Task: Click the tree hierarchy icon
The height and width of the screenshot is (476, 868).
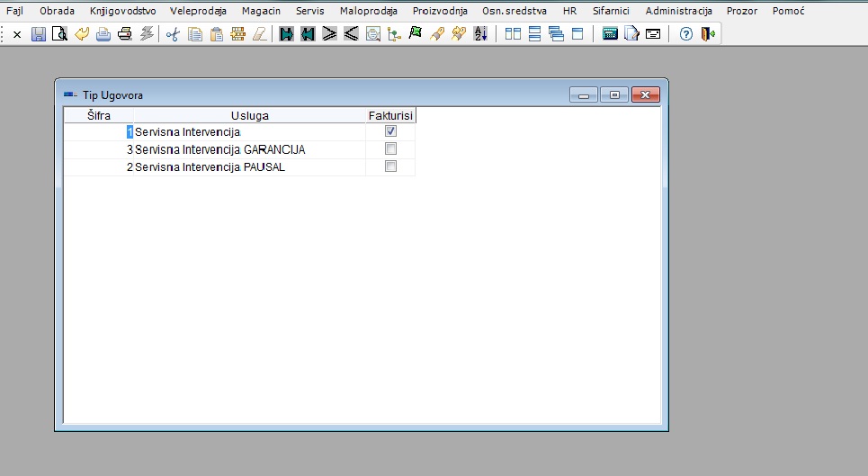Action: [393, 34]
